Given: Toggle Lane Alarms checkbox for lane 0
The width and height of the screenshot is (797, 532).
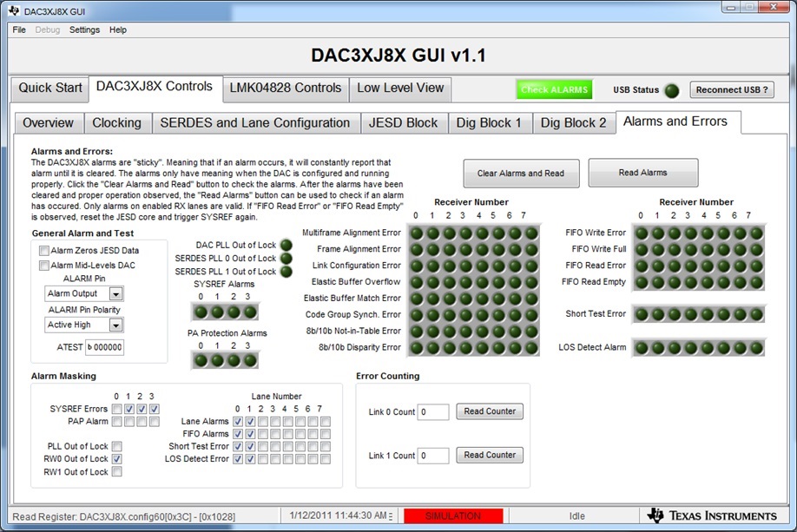Looking at the screenshot, I should [237, 421].
